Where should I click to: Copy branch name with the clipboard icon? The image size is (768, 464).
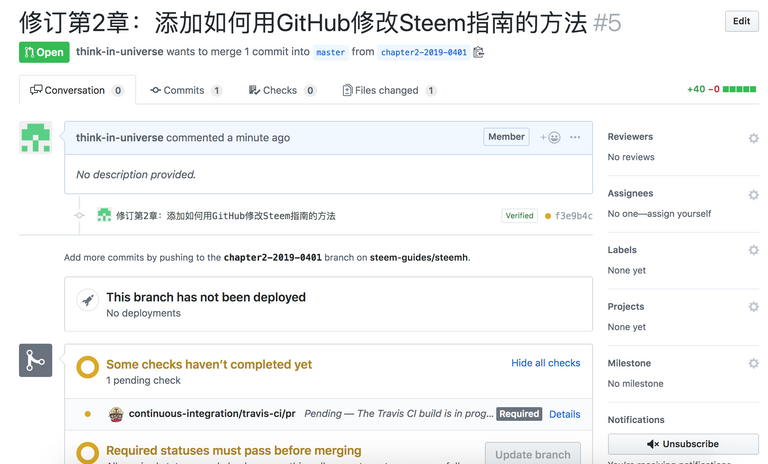point(479,52)
